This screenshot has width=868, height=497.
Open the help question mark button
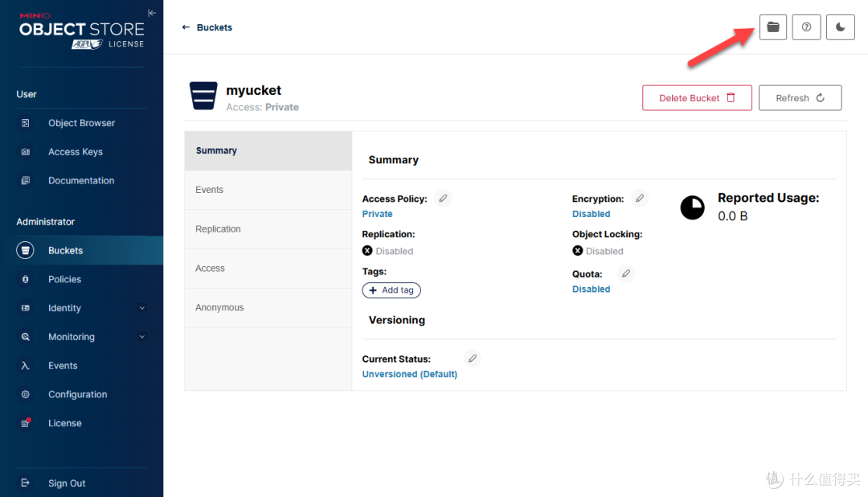pos(806,27)
